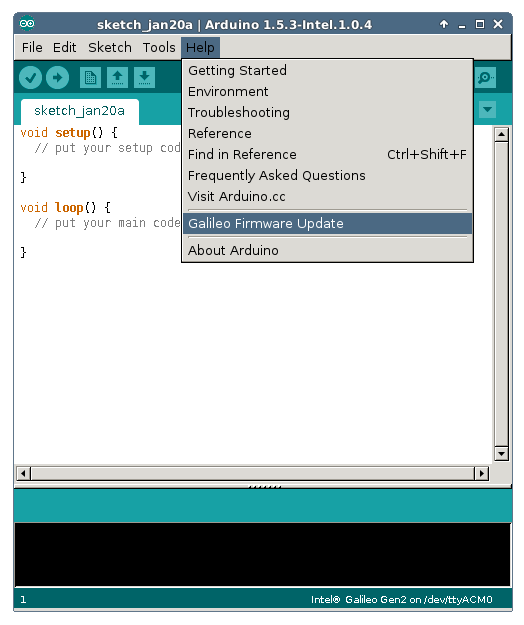Choose Environment in the Help menu
The width and height of the screenshot is (524, 625).
coord(328,92)
